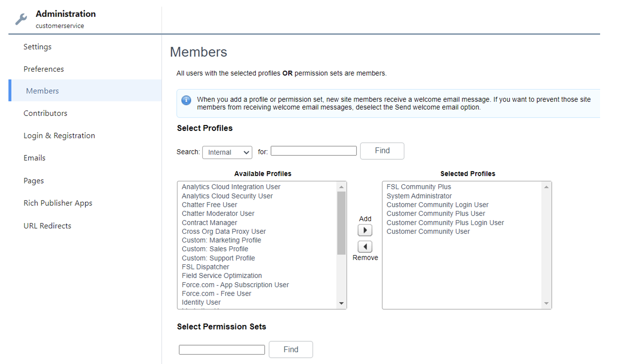617x364 pixels.
Task: Click the Remove left-arrow button
Action: coord(365,247)
